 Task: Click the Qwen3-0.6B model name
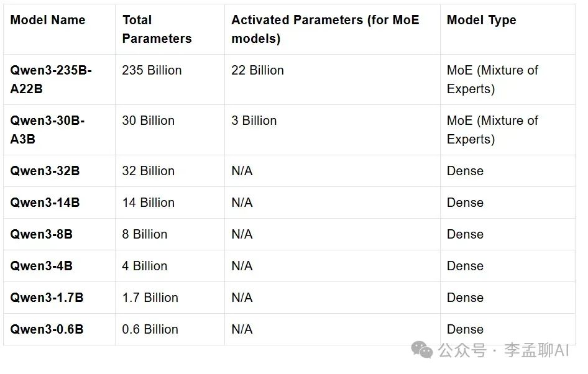coord(47,329)
